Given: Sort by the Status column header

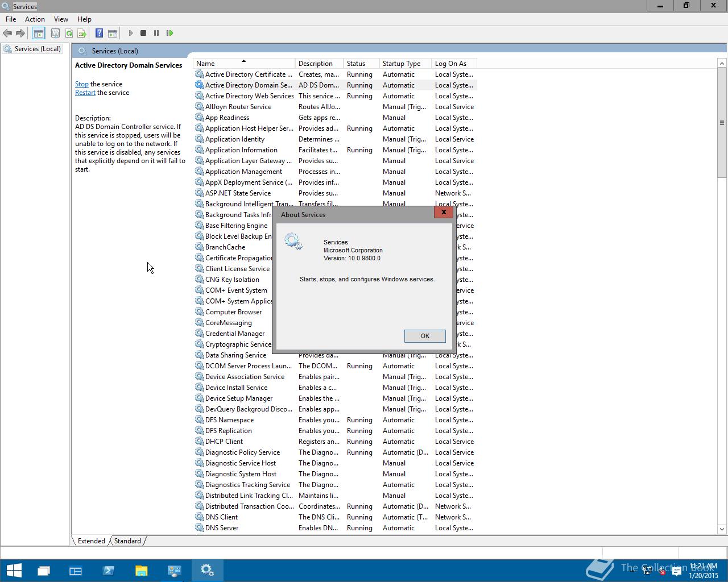Looking at the screenshot, I should click(362, 63).
